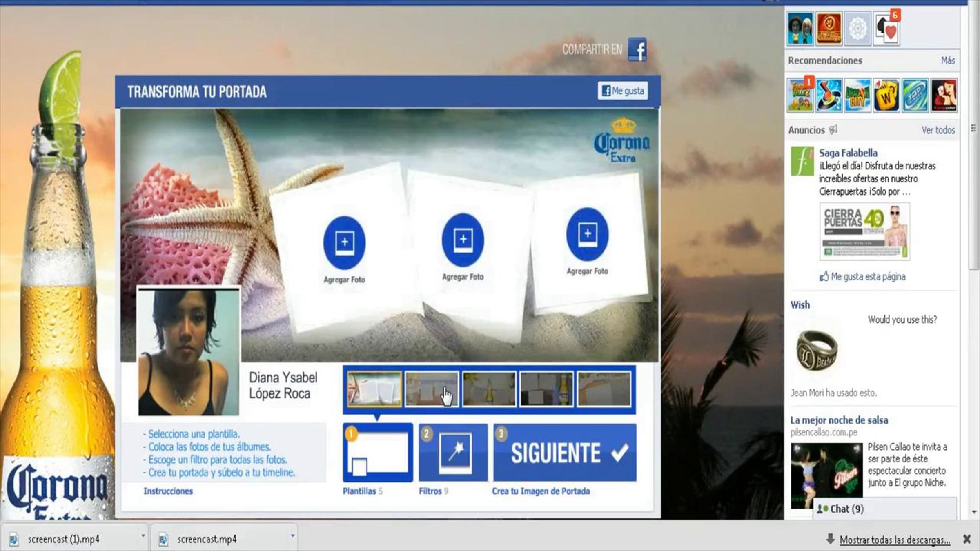The height and width of the screenshot is (551, 980).
Task: Click the middle Agregar Foto circle icon
Action: coord(463,240)
